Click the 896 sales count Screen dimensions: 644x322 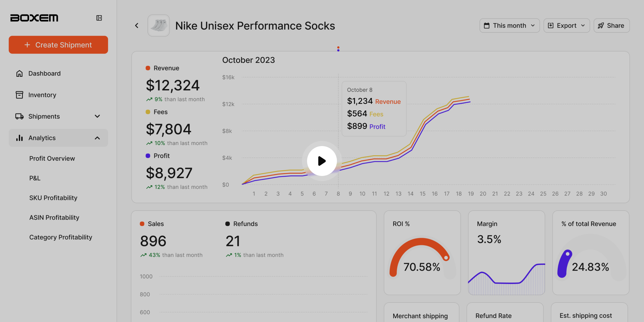pos(153,241)
